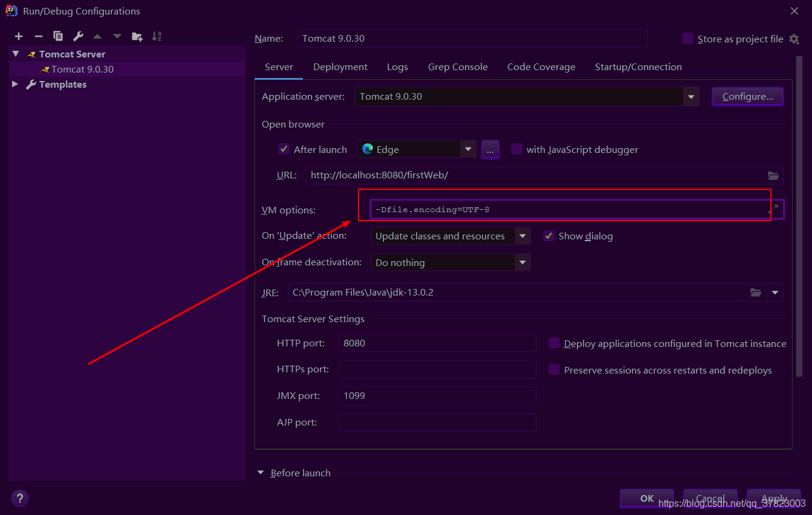The width and height of the screenshot is (812, 515).
Task: Enable with JavaScript debugger
Action: 516,149
